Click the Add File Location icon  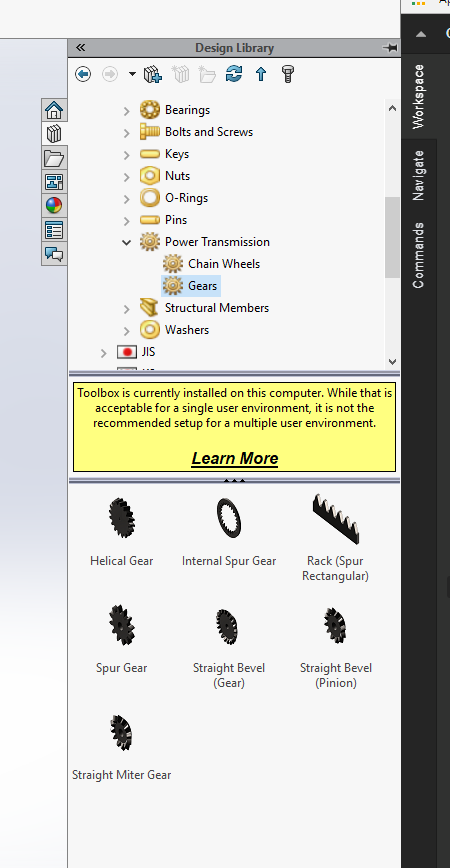pos(180,74)
